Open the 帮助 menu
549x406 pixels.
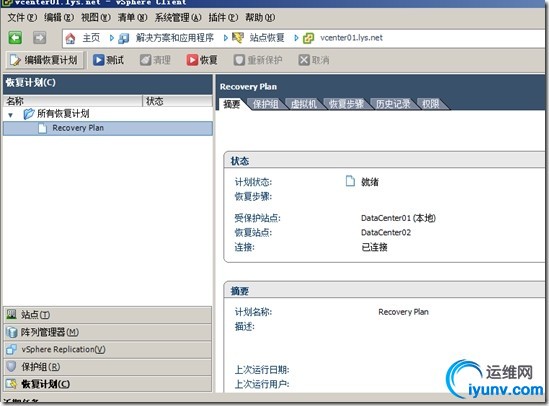260,18
